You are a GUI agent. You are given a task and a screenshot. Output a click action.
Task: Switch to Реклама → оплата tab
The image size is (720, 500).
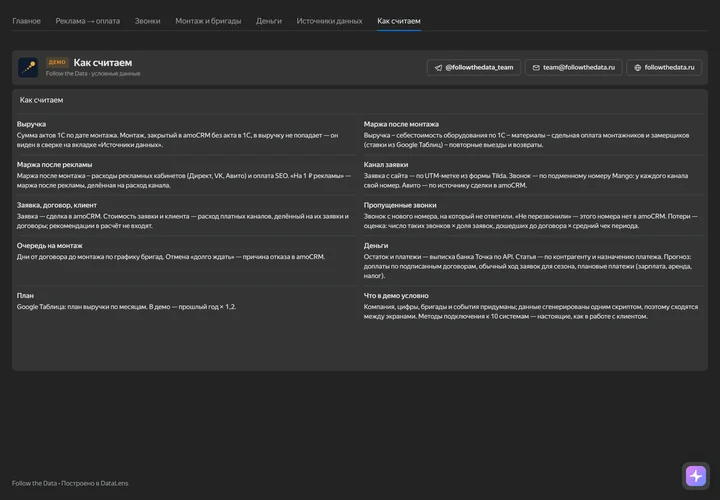point(88,21)
